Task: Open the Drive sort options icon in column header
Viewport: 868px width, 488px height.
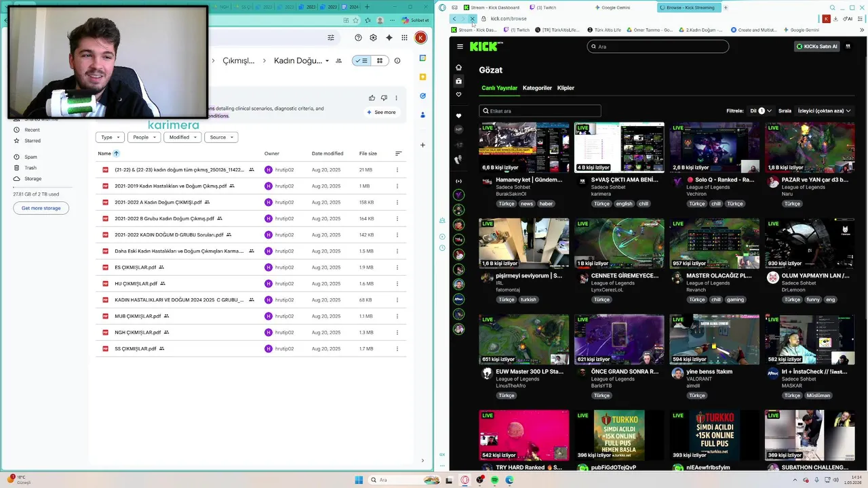Action: [398, 153]
